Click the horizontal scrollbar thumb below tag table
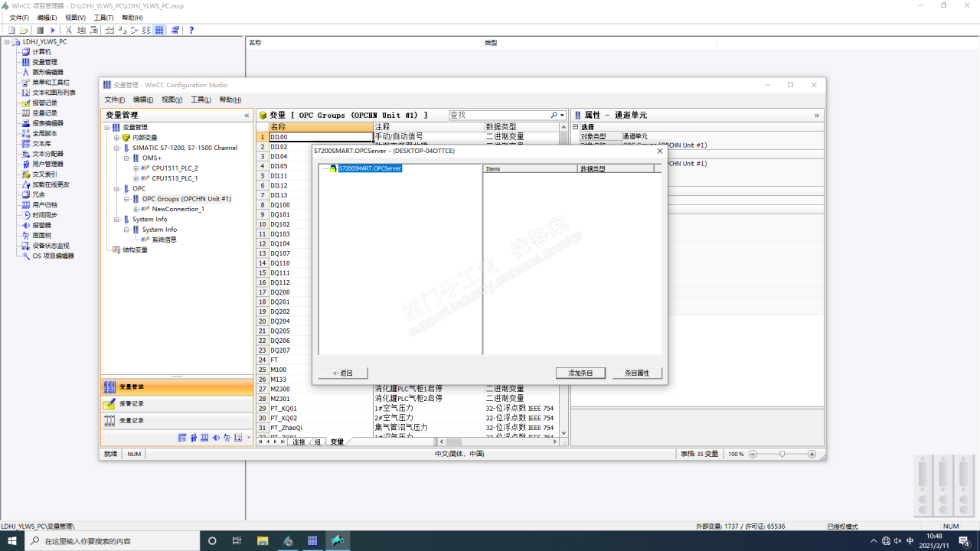 [x=454, y=442]
